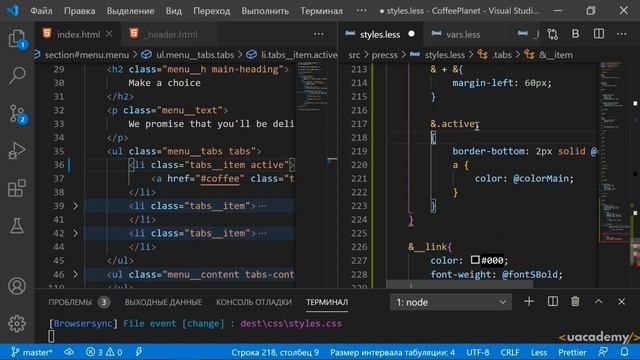Open the Выделение menu
640x360 pixels.
coord(131,11)
